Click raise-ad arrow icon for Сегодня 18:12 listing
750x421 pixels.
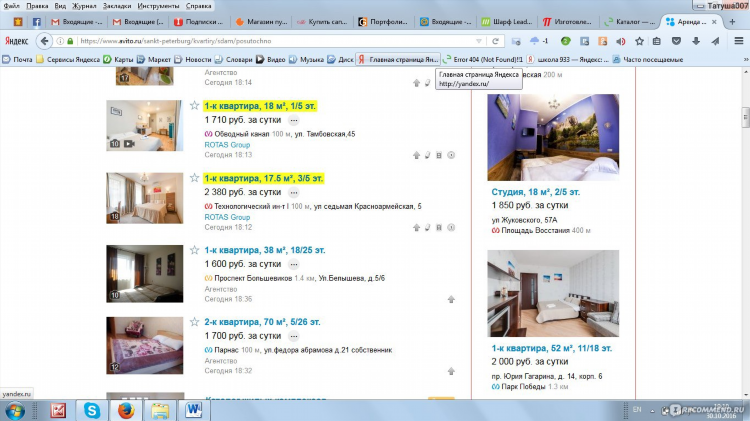(x=417, y=227)
